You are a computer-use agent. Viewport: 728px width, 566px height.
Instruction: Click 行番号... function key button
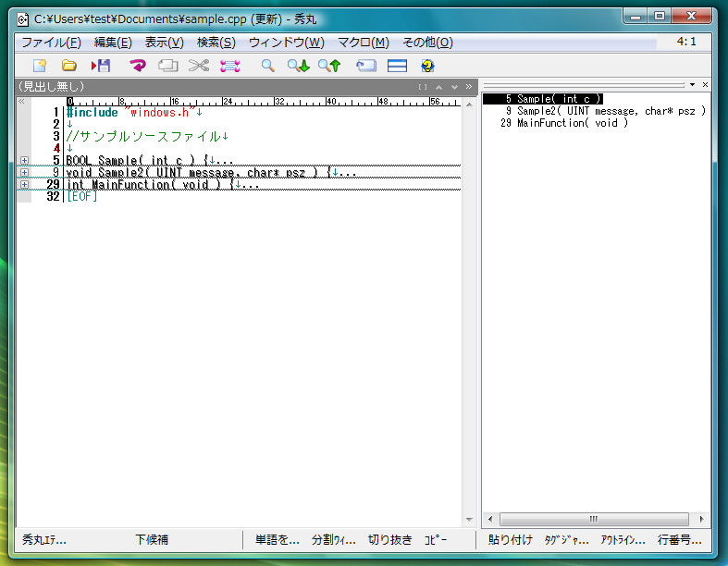click(679, 539)
